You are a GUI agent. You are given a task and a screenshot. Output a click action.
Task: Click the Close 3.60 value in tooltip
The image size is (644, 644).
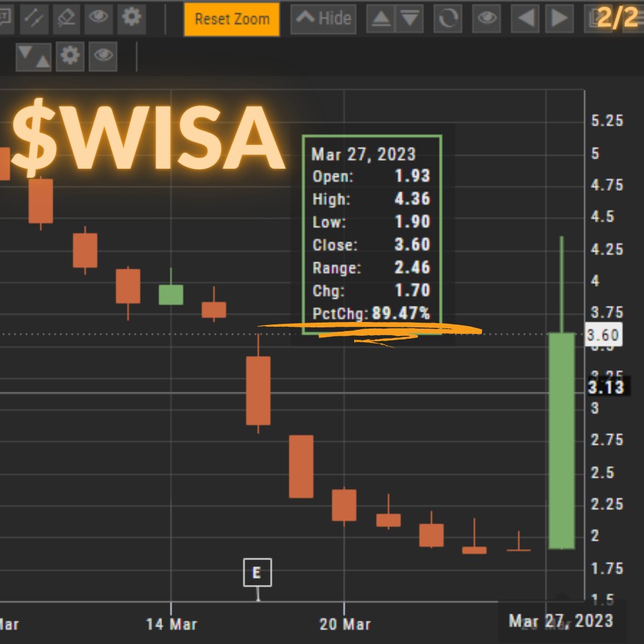click(x=413, y=244)
